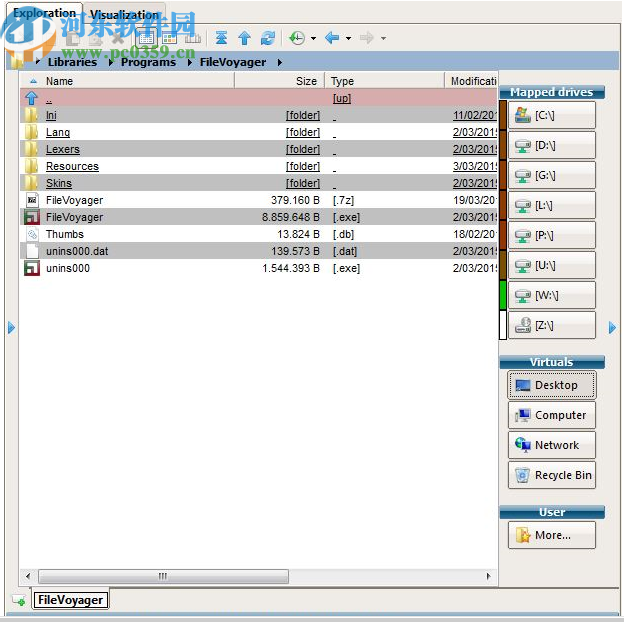Collapse left side panel with blue arrow

click(x=11, y=328)
